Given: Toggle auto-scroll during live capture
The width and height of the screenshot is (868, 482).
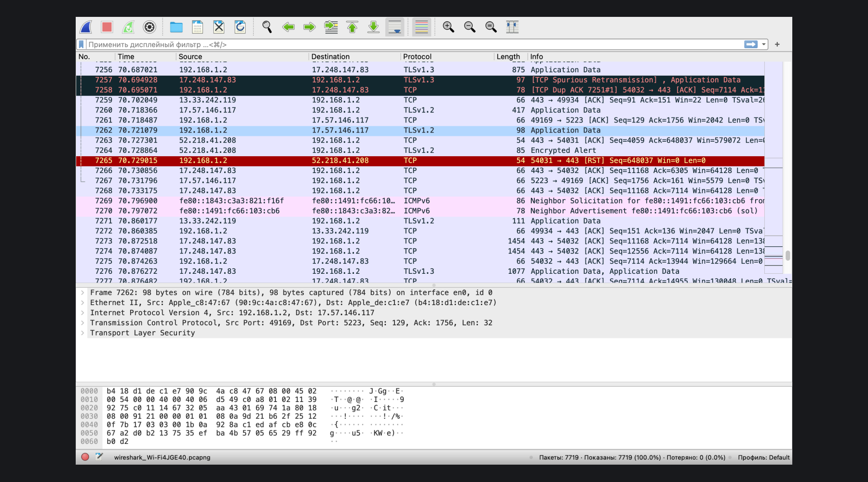Looking at the screenshot, I should click(394, 27).
